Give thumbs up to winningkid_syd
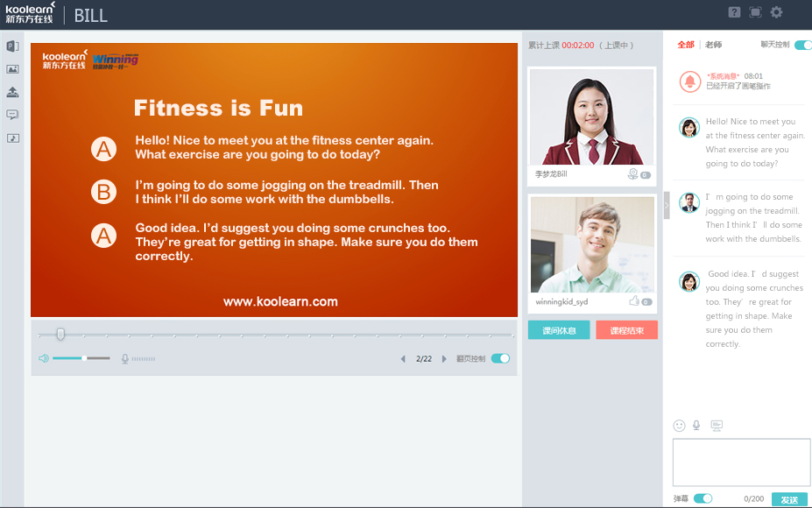Screen dimensions: 812x508 click(634, 301)
